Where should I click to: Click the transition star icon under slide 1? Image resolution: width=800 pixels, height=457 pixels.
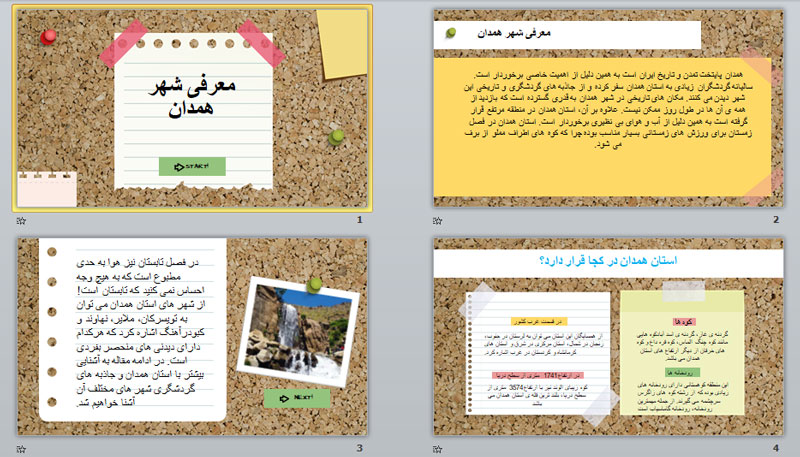click(x=20, y=220)
